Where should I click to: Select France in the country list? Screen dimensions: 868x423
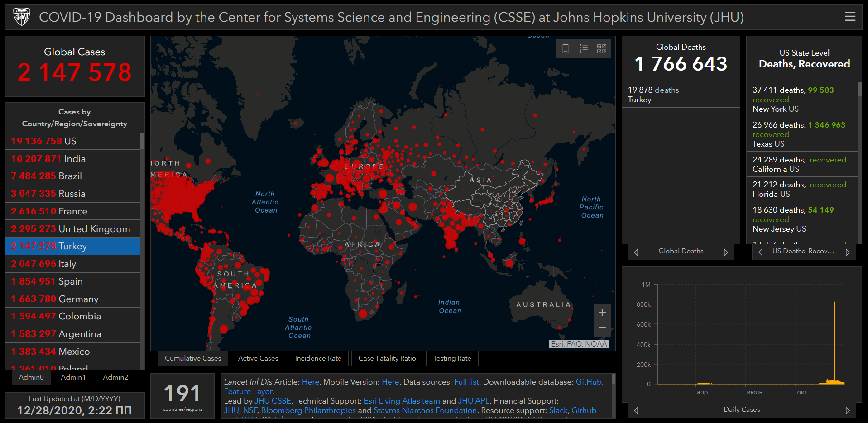[72, 211]
